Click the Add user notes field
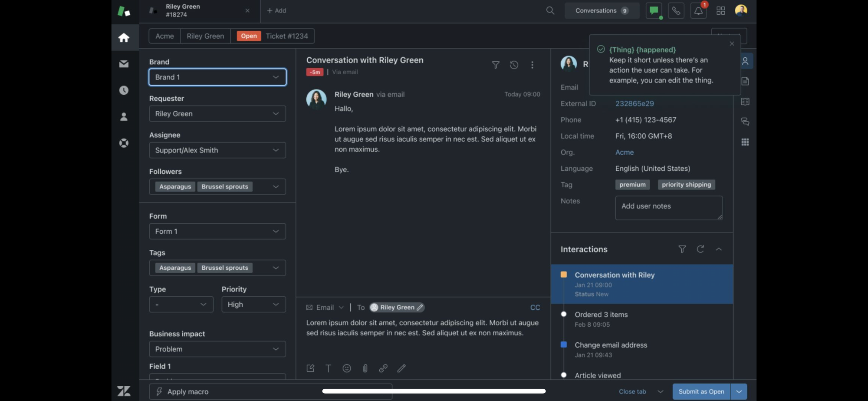The height and width of the screenshot is (401, 868). pyautogui.click(x=669, y=208)
